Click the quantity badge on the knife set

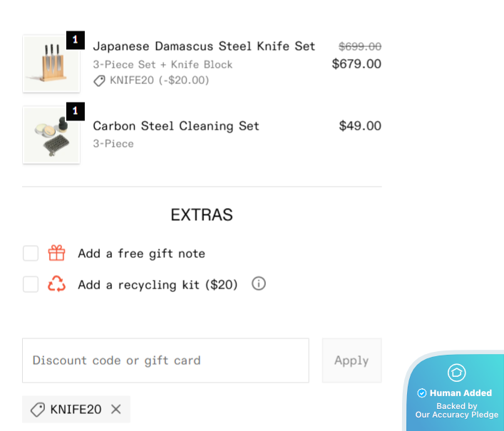click(76, 40)
